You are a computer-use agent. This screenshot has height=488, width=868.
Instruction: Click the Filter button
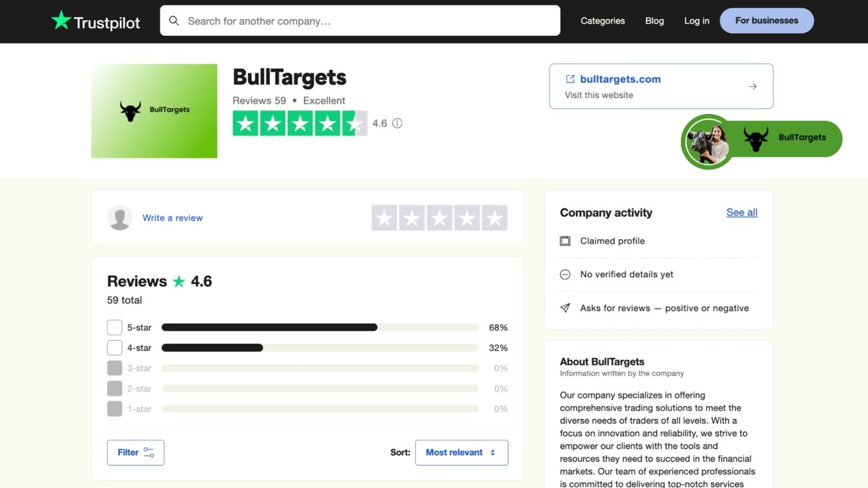pos(136,453)
